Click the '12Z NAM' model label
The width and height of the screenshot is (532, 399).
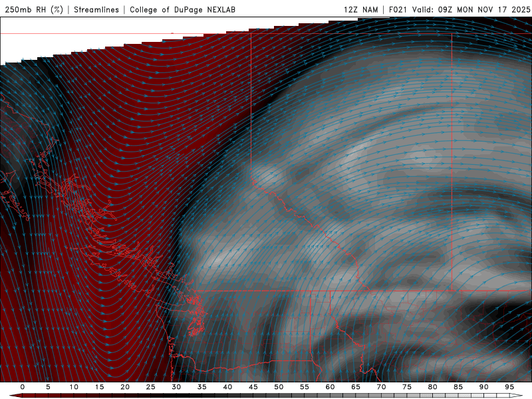pyautogui.click(x=361, y=9)
